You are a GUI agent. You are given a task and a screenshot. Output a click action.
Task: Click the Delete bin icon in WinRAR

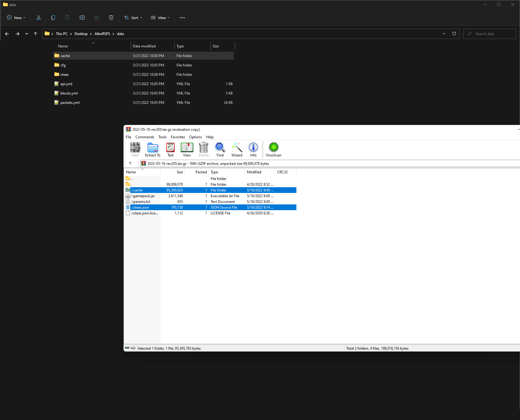pyautogui.click(x=204, y=149)
